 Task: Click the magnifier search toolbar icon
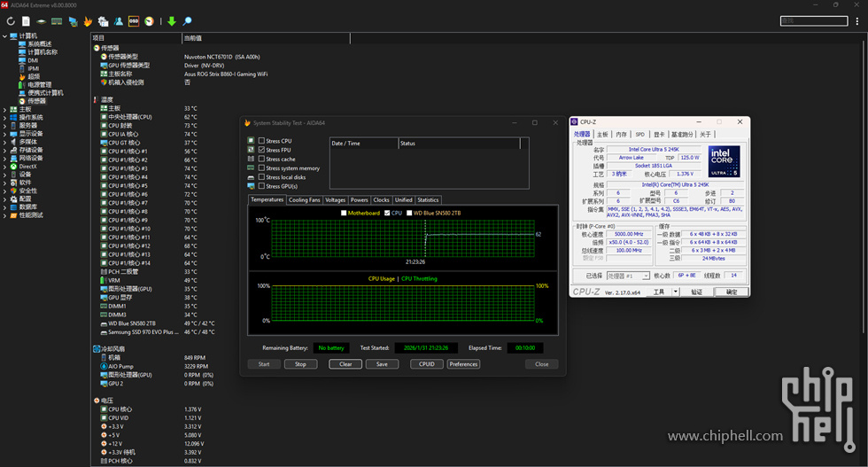[x=187, y=21]
